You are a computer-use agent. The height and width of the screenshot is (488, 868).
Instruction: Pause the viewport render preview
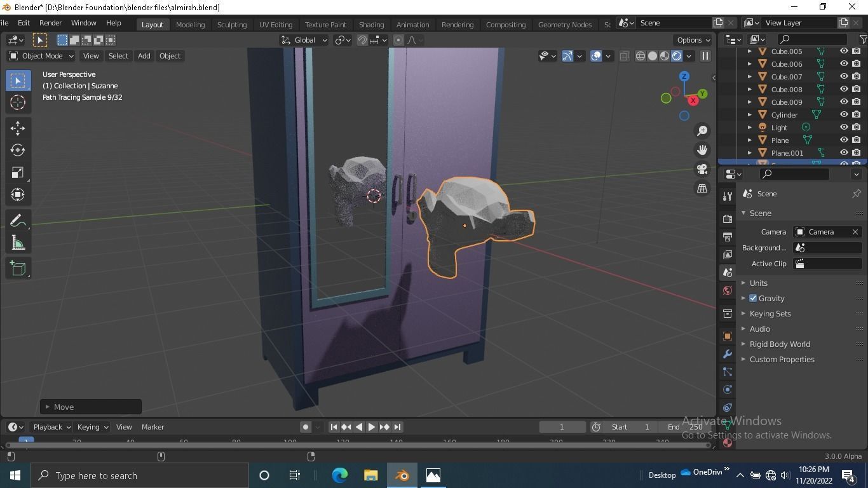(705, 56)
